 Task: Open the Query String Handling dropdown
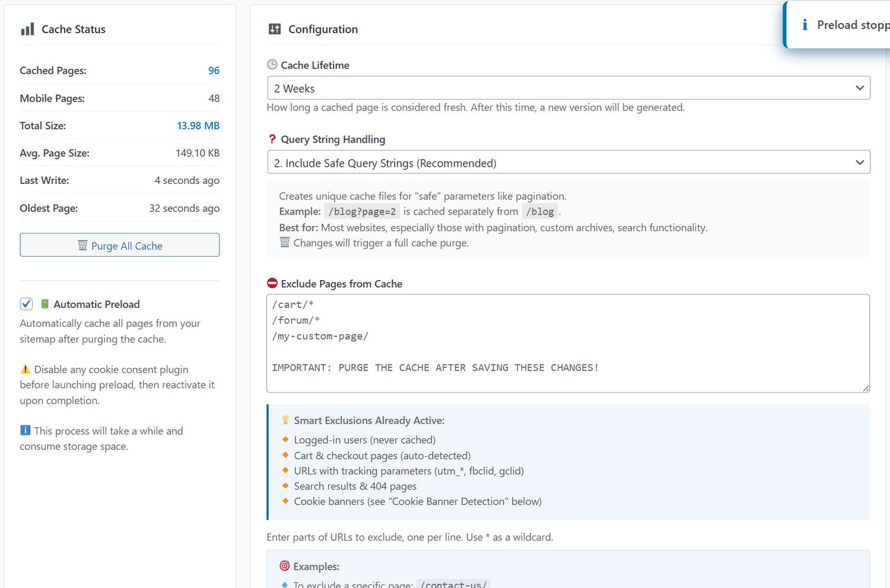pos(568,163)
